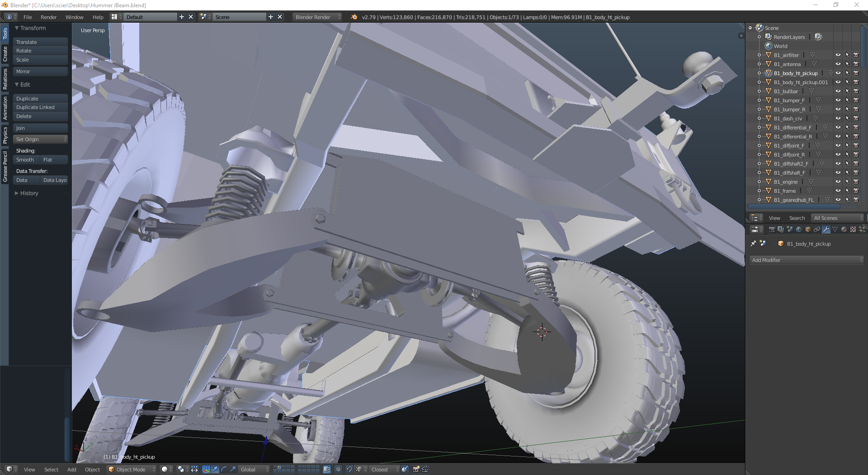Open the Particles tab (sparkles icon)
Image resolution: width=868 pixels, height=475 pixels.
(x=862, y=230)
